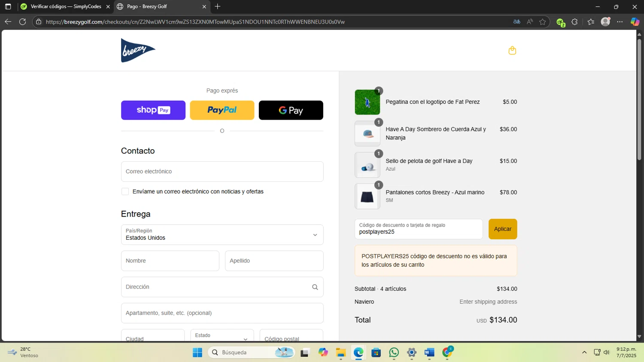The height and width of the screenshot is (362, 644).
Task: Click golf ball stamp thumbnail
Action: (x=367, y=165)
